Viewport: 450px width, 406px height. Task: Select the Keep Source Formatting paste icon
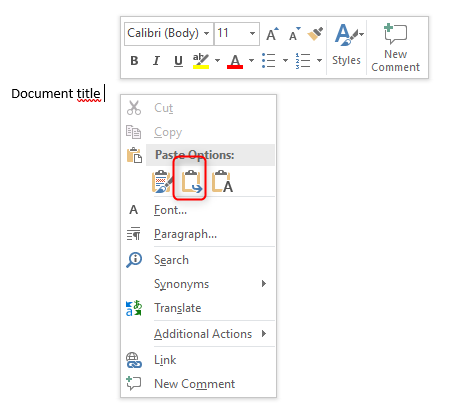coord(162,181)
